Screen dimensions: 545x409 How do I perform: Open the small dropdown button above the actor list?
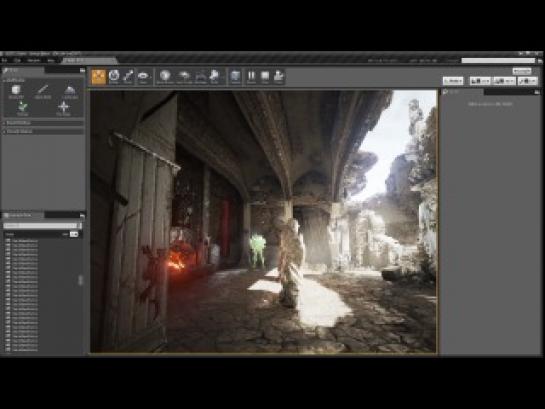pyautogui.click(x=74, y=235)
